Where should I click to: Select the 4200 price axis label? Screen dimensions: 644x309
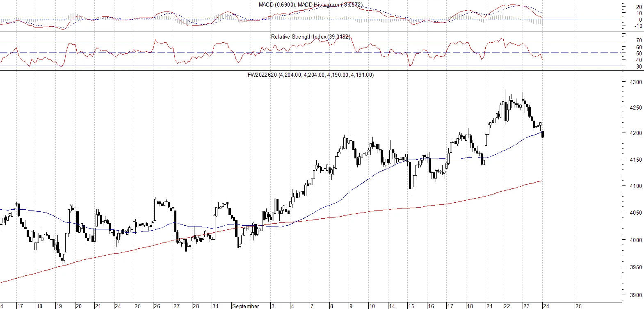point(636,133)
